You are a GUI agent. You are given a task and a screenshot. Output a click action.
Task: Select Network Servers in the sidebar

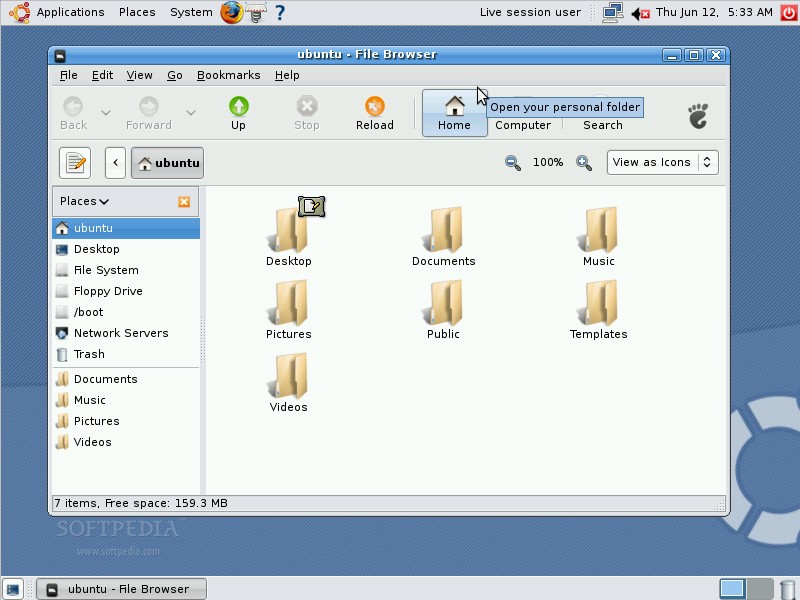pos(121,333)
